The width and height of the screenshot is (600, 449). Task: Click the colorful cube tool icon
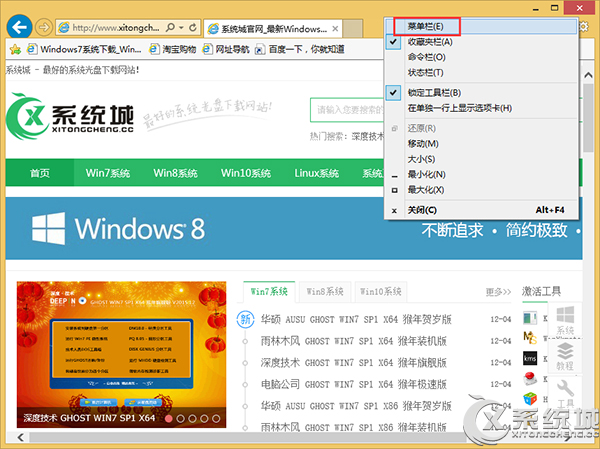coord(530,399)
